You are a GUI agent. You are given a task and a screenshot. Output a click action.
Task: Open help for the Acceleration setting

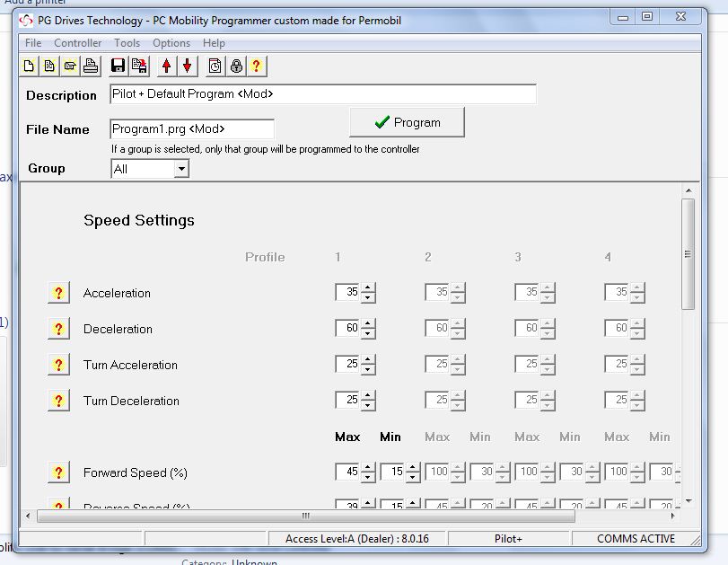point(58,293)
